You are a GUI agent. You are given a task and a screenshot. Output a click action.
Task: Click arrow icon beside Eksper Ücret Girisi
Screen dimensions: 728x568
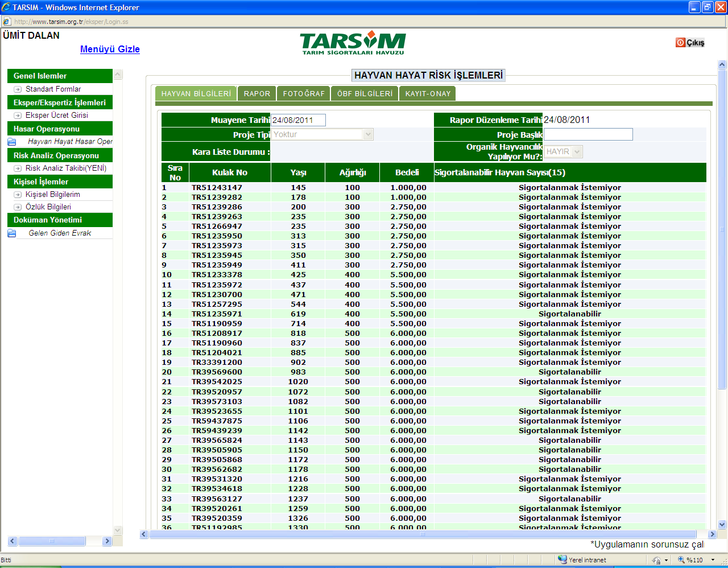click(x=18, y=116)
